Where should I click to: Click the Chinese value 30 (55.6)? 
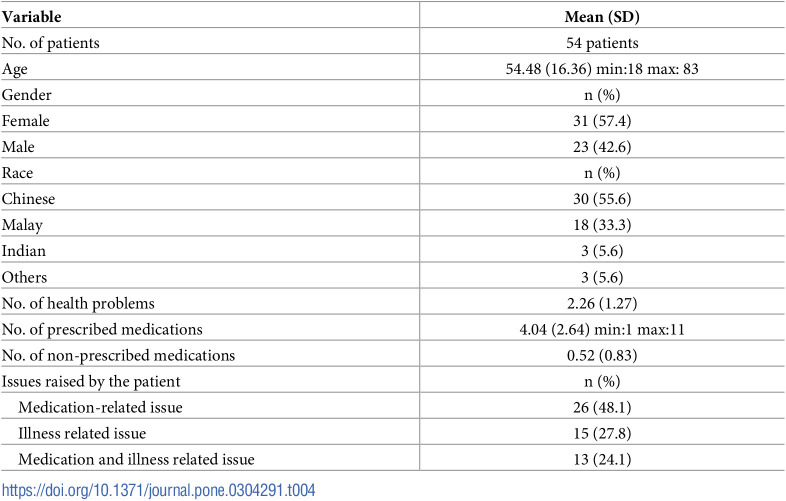coord(602,199)
